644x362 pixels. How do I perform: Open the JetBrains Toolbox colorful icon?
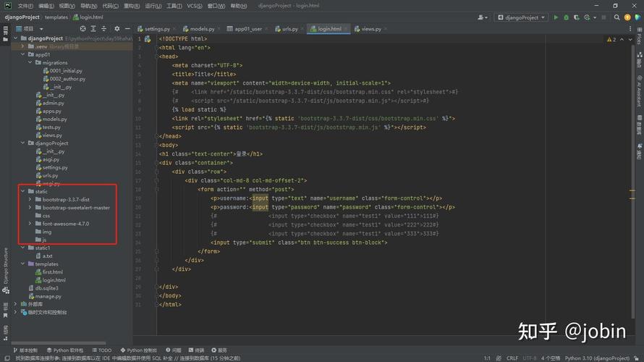[637, 17]
